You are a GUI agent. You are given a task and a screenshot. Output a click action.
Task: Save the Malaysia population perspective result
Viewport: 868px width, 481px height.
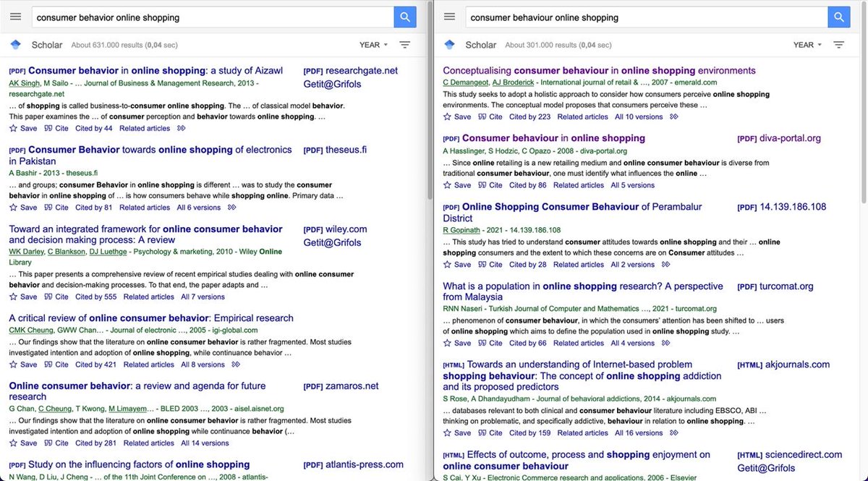pos(457,343)
